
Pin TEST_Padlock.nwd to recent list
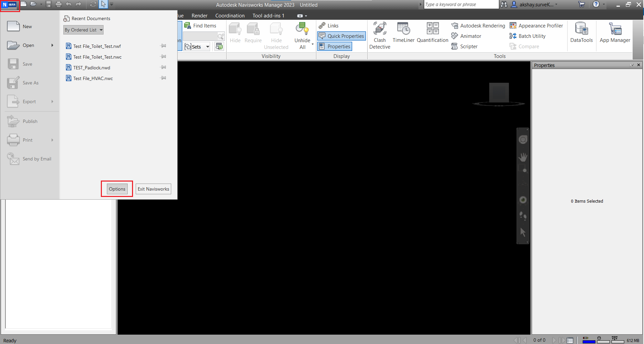click(x=164, y=67)
